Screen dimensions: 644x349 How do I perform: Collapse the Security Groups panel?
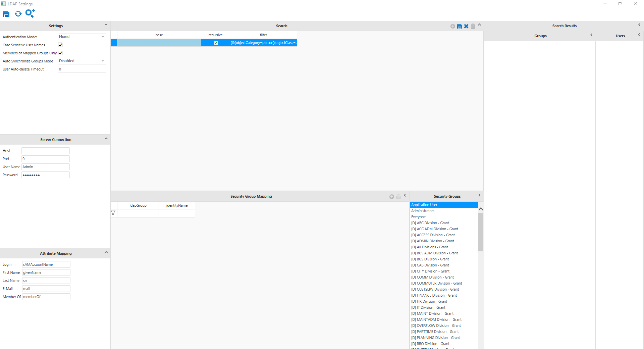479,195
